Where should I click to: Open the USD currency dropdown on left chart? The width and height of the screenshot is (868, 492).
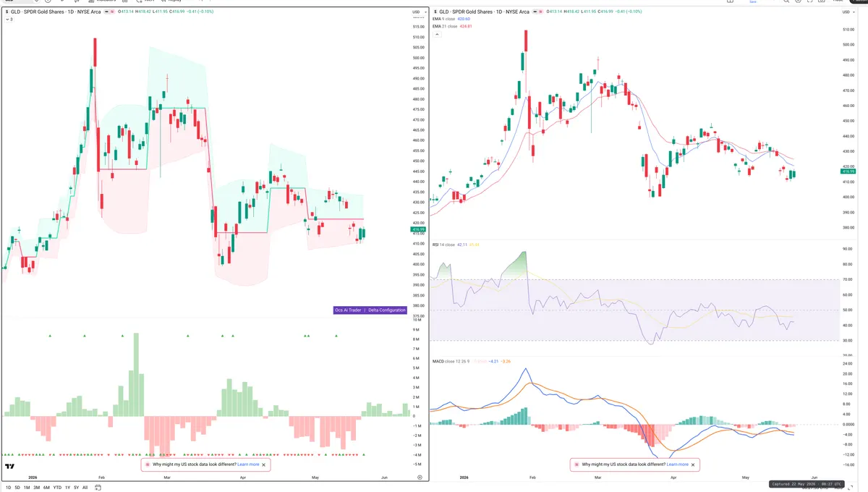(419, 12)
